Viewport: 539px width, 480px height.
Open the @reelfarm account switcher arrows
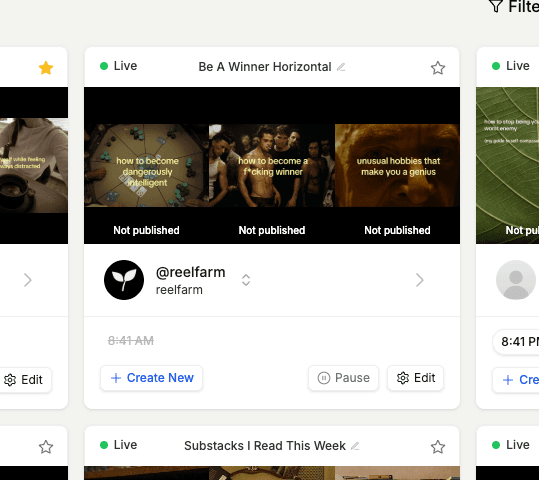point(246,280)
